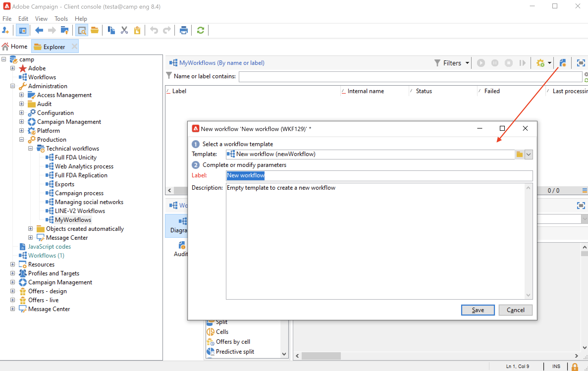The height and width of the screenshot is (371, 588).
Task: Click the Start workflow play icon
Action: pyautogui.click(x=481, y=63)
